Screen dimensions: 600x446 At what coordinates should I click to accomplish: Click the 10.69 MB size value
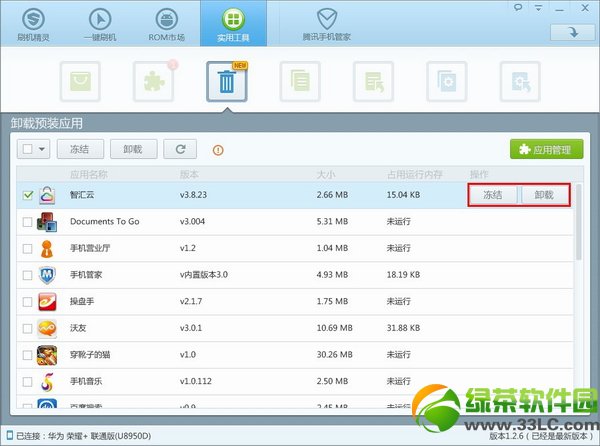pos(334,328)
